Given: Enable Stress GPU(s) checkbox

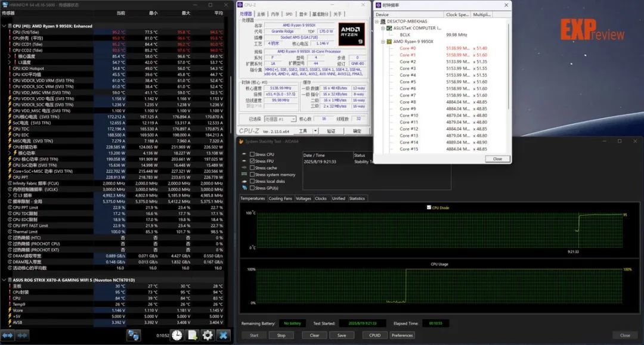Looking at the screenshot, I should tap(252, 188).
